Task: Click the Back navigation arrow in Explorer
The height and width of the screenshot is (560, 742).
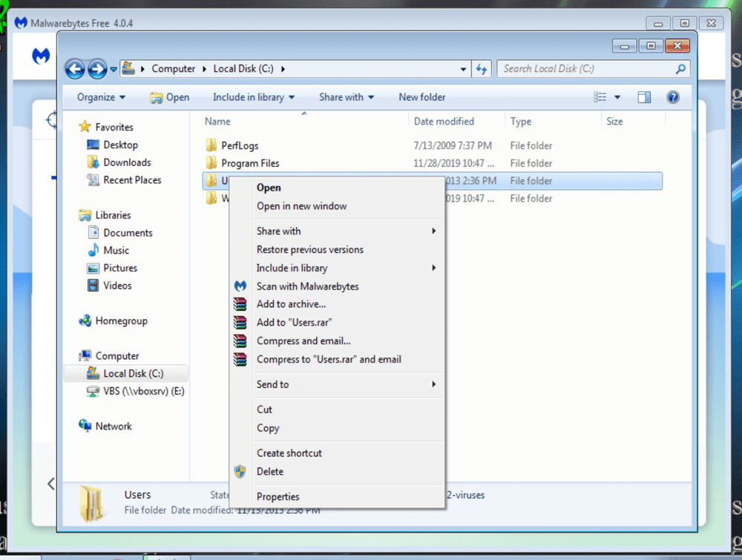Action: pos(75,69)
